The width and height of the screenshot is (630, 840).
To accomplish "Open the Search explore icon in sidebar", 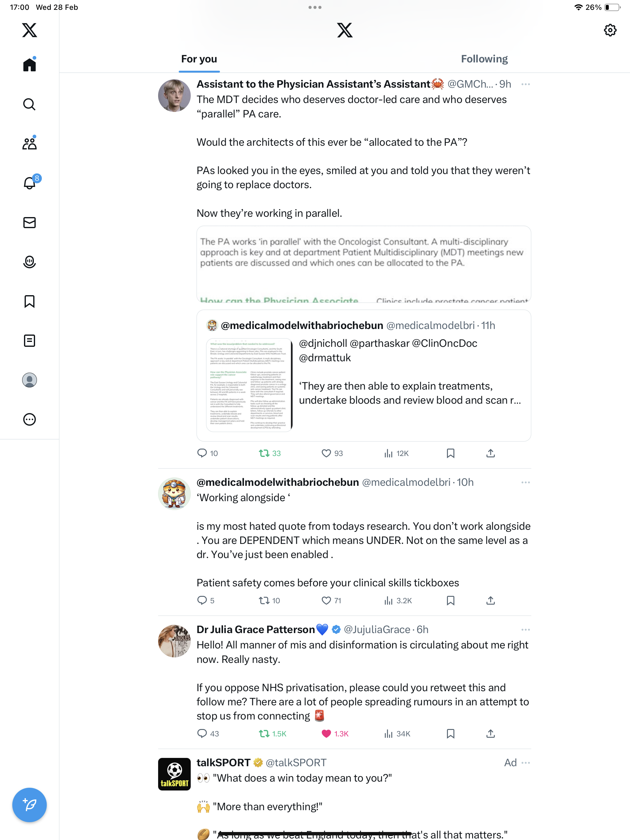I will tap(29, 104).
